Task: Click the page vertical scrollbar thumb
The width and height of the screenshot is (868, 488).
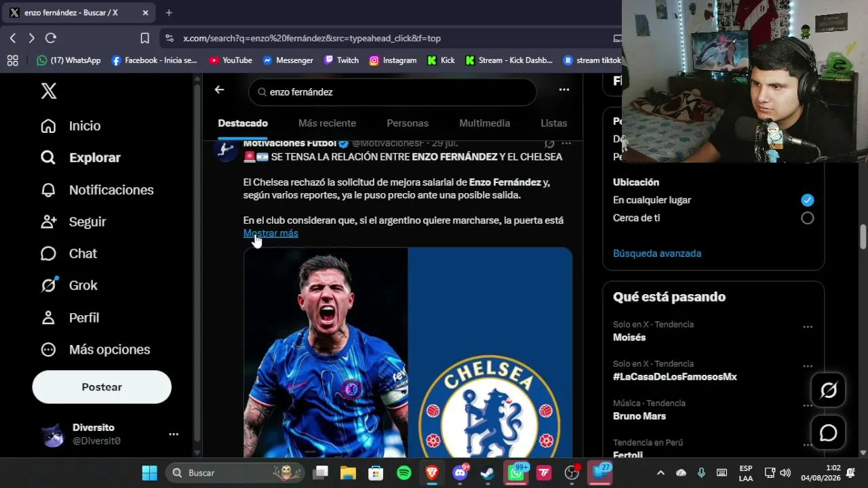Action: (863, 237)
